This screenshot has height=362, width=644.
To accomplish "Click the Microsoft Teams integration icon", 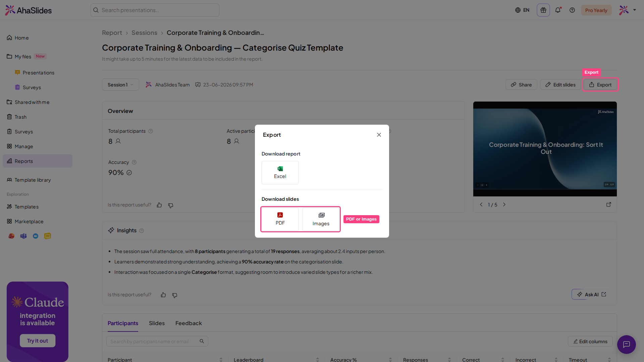I will [23, 236].
